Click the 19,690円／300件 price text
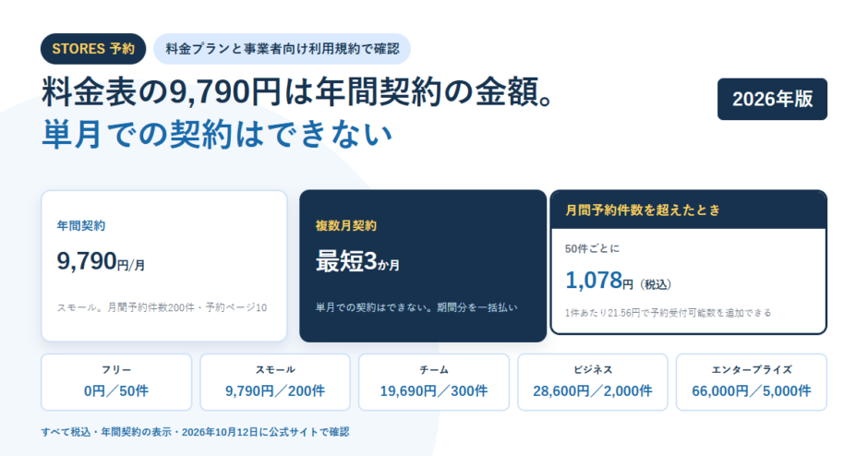868x456 pixels. 434,391
